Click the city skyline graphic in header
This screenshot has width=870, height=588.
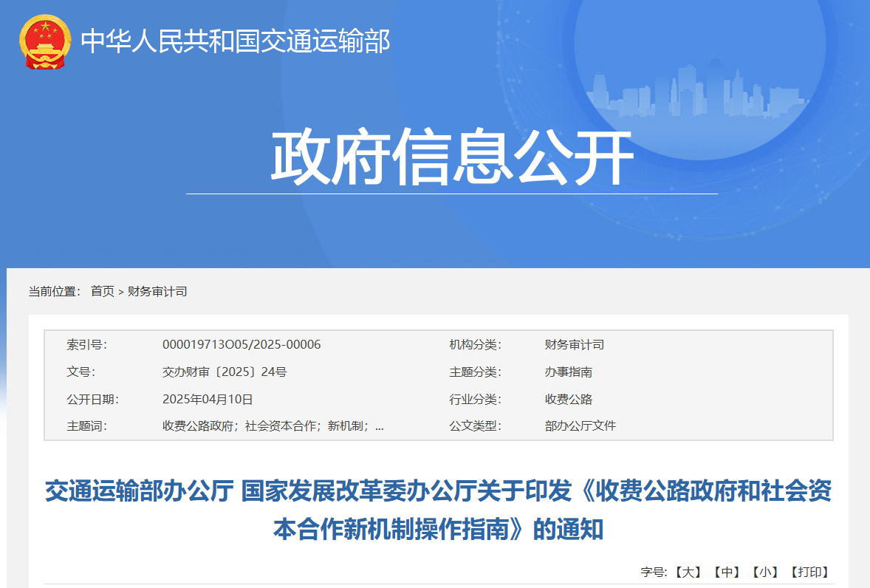[x=698, y=89]
